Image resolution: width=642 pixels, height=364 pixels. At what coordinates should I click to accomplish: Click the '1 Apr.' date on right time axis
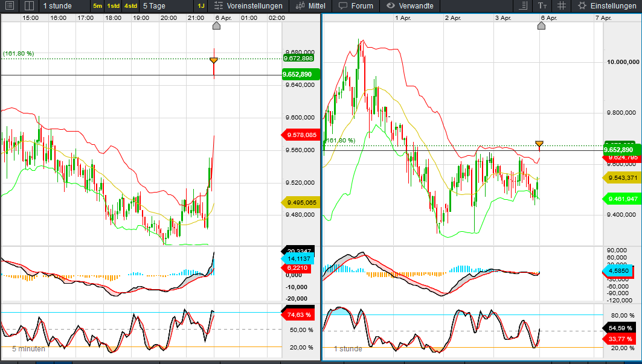(x=403, y=18)
